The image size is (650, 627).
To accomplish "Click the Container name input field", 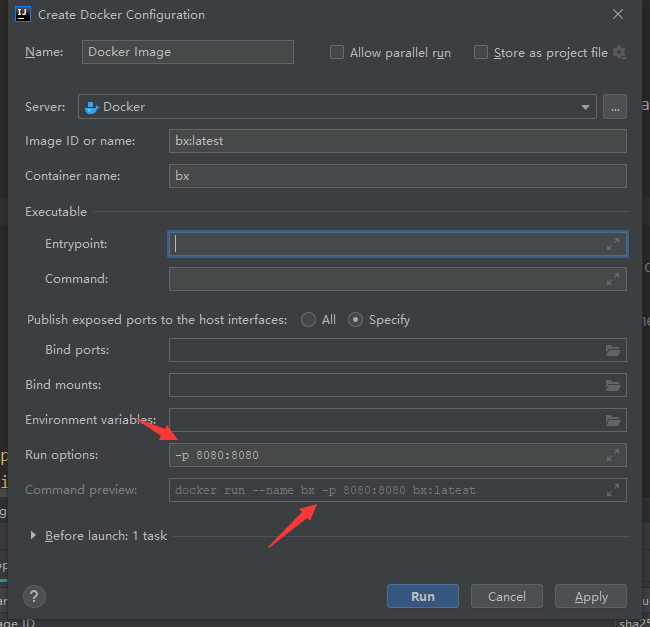I will [x=397, y=176].
